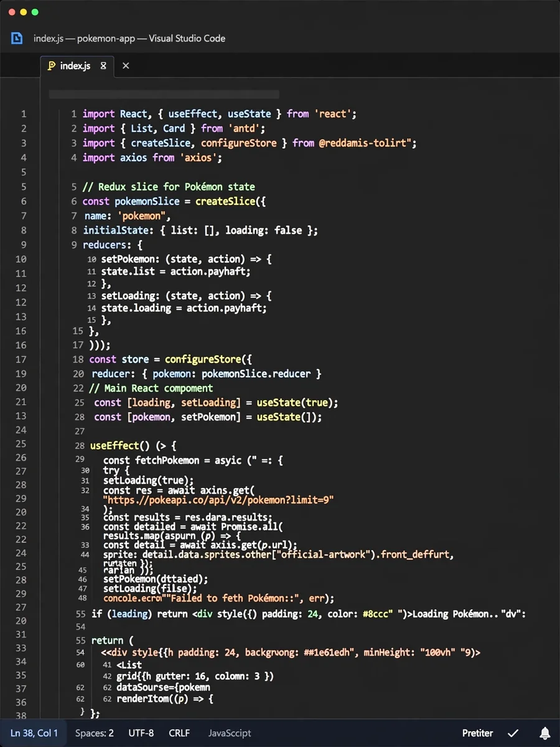Change indentation via Spaces: 2

pyautogui.click(x=95, y=733)
